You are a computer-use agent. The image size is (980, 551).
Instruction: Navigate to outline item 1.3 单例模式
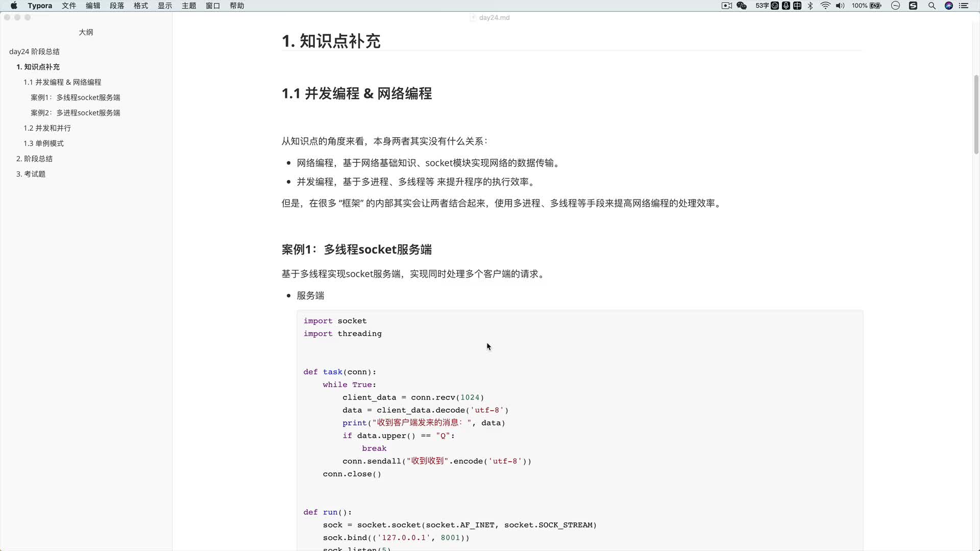tap(43, 143)
